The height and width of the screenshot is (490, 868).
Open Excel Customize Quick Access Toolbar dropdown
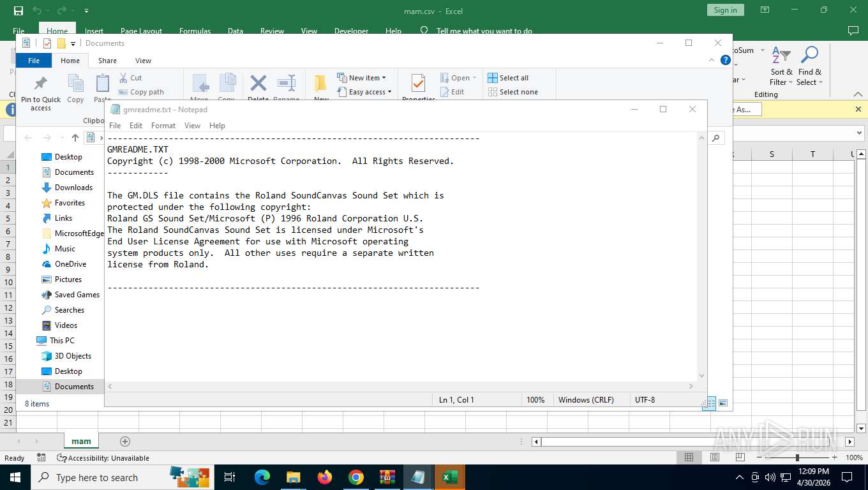click(x=86, y=11)
